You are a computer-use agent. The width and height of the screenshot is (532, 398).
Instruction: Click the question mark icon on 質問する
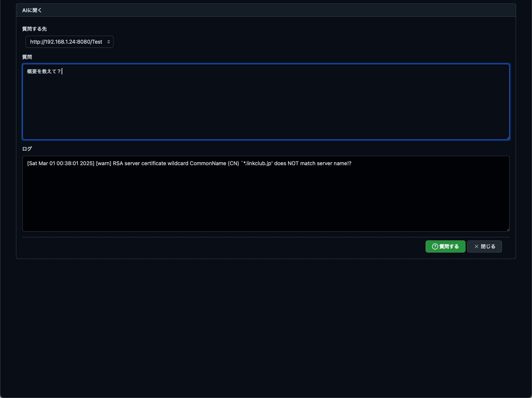[x=435, y=246]
